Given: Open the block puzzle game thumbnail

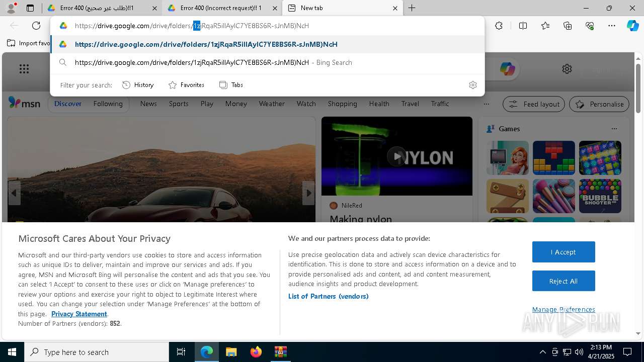Looking at the screenshot, I should 553,158.
